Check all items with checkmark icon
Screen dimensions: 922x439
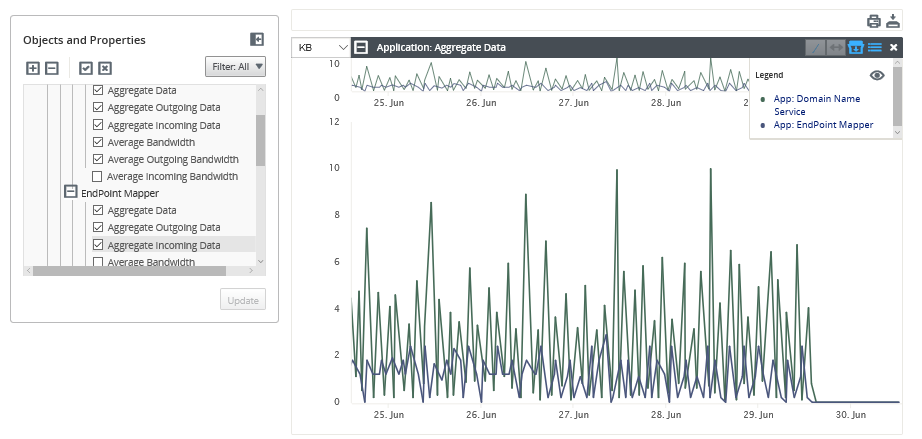[86, 68]
